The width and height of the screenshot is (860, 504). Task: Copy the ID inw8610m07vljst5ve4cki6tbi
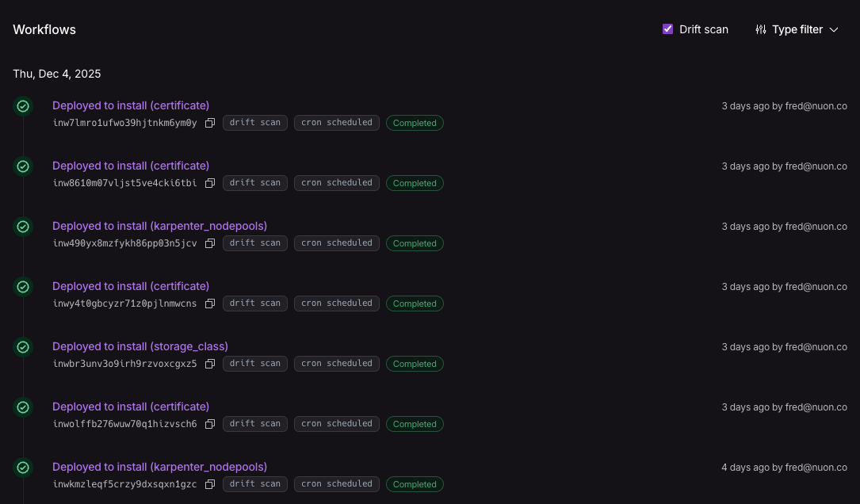click(x=209, y=183)
